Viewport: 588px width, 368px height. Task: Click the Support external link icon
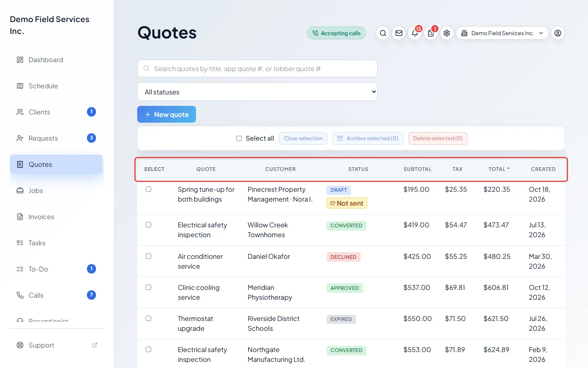point(95,345)
